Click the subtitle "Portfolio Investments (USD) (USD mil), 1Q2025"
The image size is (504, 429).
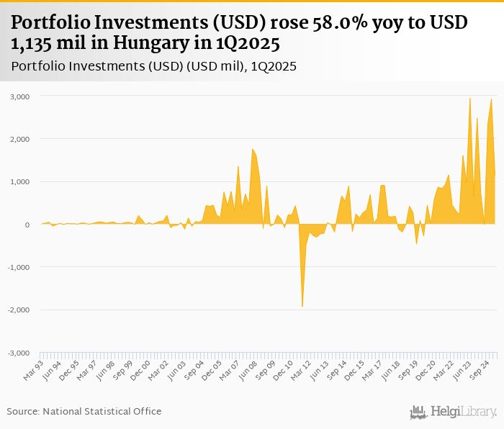154,66
